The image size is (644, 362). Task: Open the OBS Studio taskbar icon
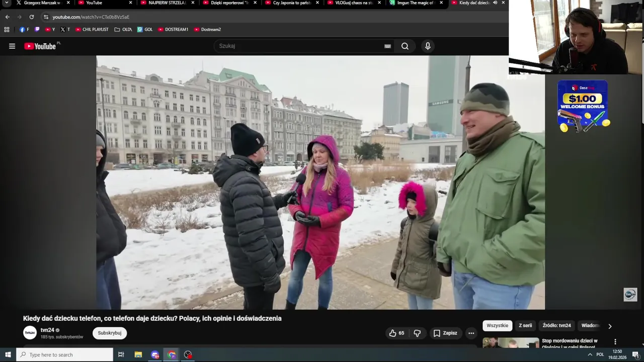[x=188, y=354]
